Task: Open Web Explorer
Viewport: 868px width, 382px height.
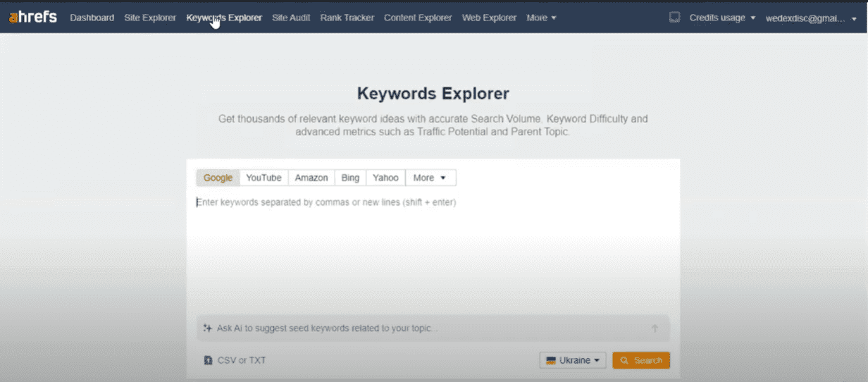Action: [489, 18]
